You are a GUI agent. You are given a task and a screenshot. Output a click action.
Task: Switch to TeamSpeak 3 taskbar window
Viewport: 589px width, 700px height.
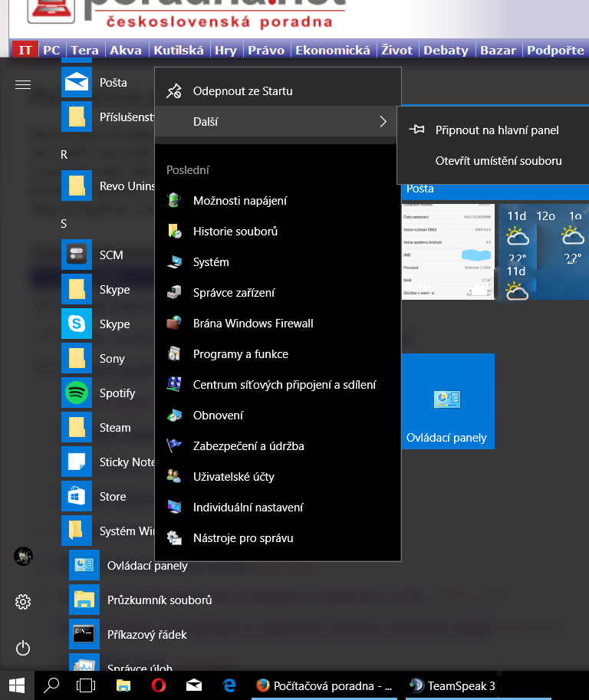click(454, 685)
